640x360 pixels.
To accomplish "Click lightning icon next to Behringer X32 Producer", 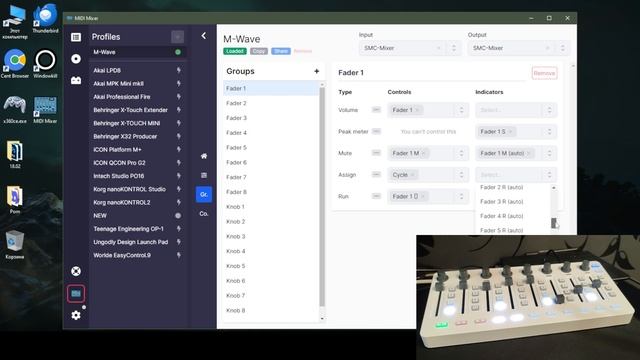I will pyautogui.click(x=178, y=136).
